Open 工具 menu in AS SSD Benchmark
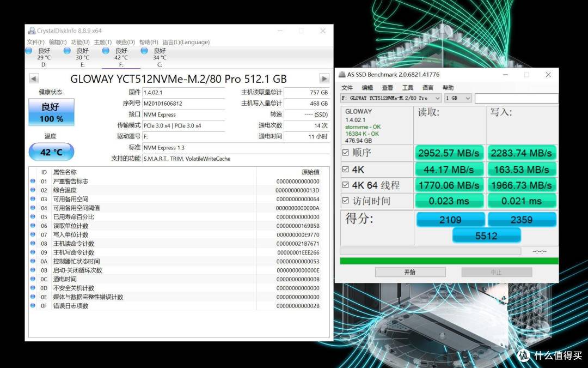The image size is (588, 368). click(x=408, y=87)
